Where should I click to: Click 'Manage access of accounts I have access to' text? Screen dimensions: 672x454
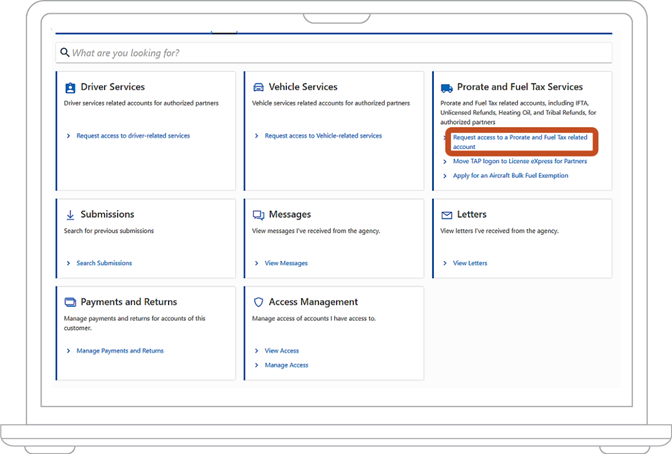(x=314, y=319)
